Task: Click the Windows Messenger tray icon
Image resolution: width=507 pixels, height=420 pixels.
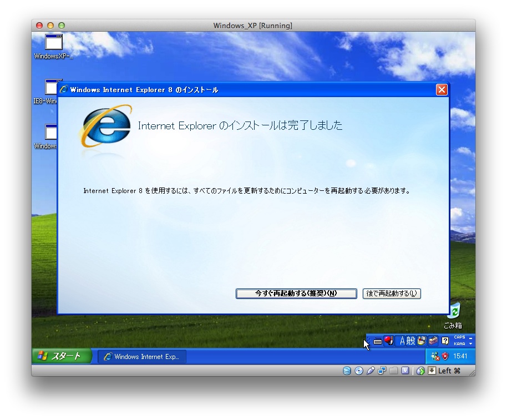Action: pos(435,356)
